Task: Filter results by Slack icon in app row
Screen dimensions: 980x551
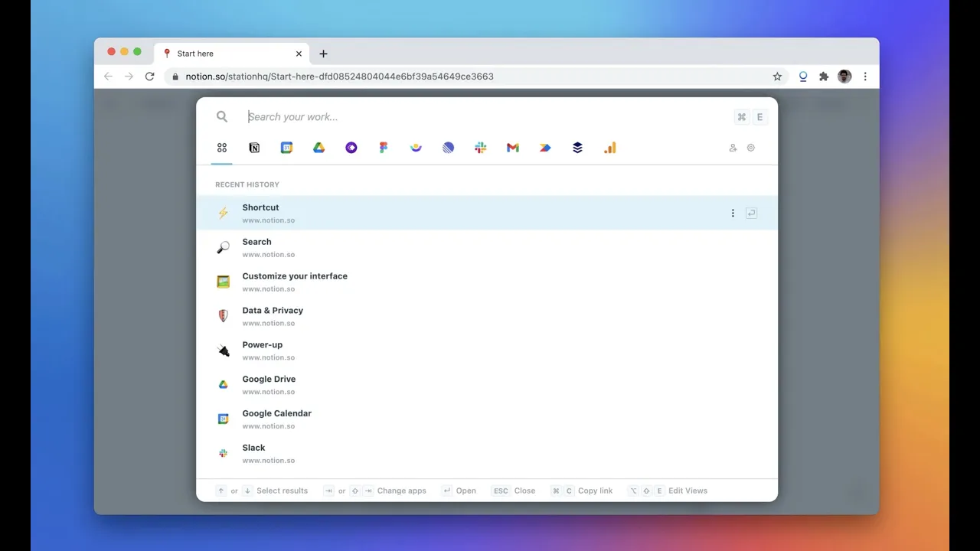Action: pyautogui.click(x=481, y=148)
